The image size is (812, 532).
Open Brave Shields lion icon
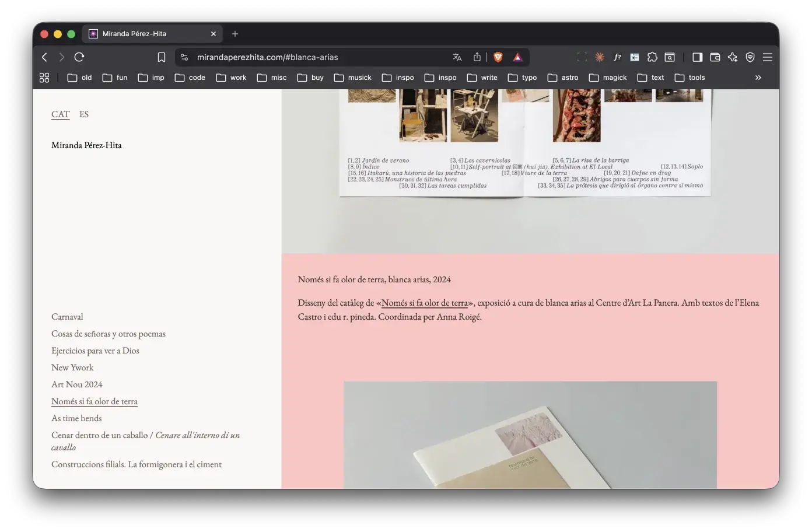coord(498,57)
